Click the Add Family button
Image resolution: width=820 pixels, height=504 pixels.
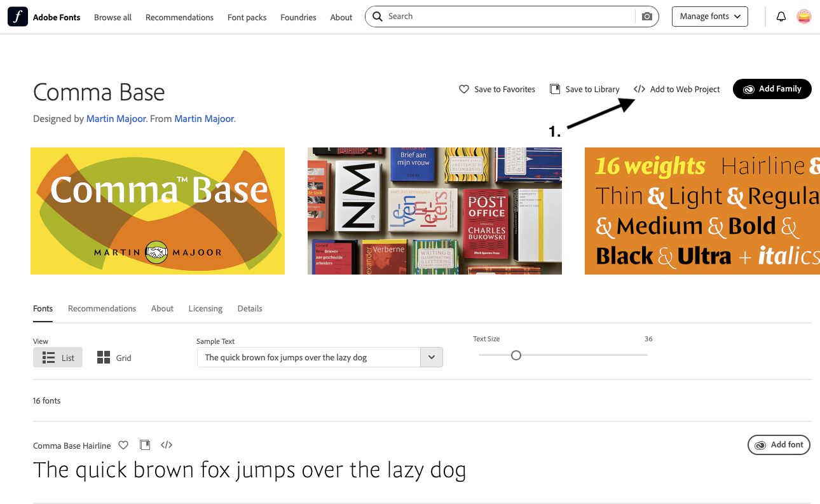pyautogui.click(x=772, y=89)
